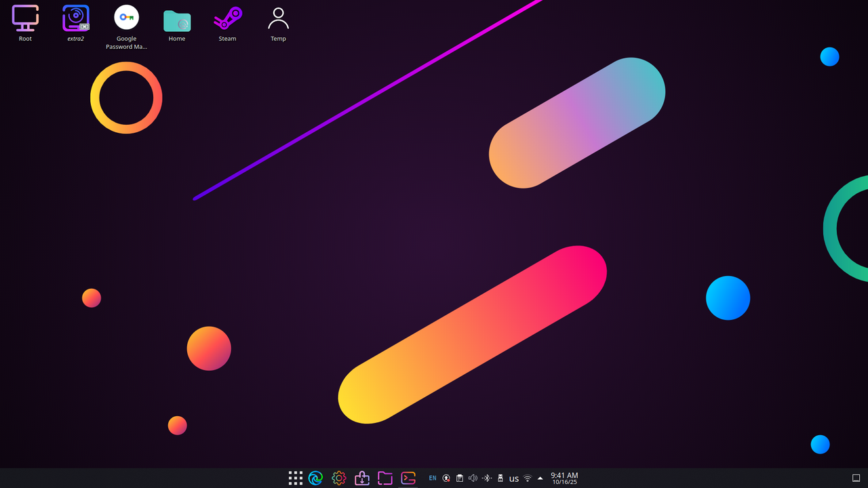Open the file manager taskbar icon
The image size is (868, 488).
(385, 478)
